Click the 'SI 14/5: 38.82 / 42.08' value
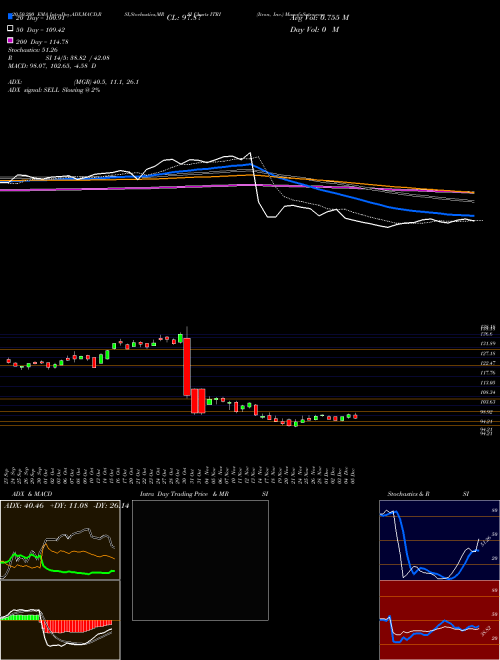The height and width of the screenshot is (660, 500). (77, 58)
